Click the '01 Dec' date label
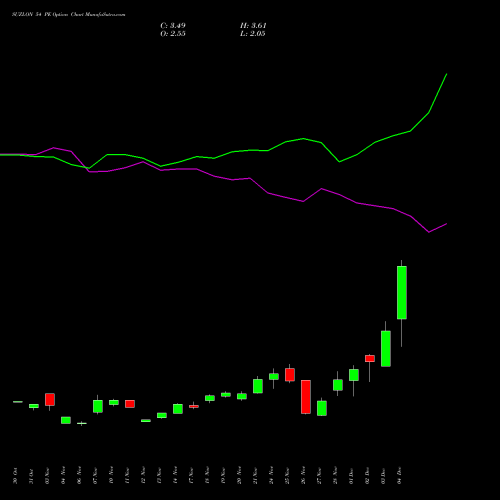Screen dimensions: 500x500 [351, 476]
